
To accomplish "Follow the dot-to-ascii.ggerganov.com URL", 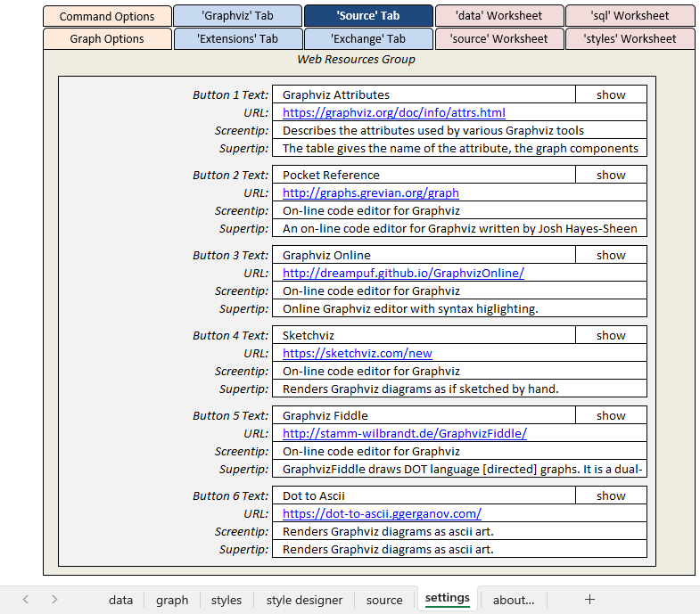I will pyautogui.click(x=382, y=514).
